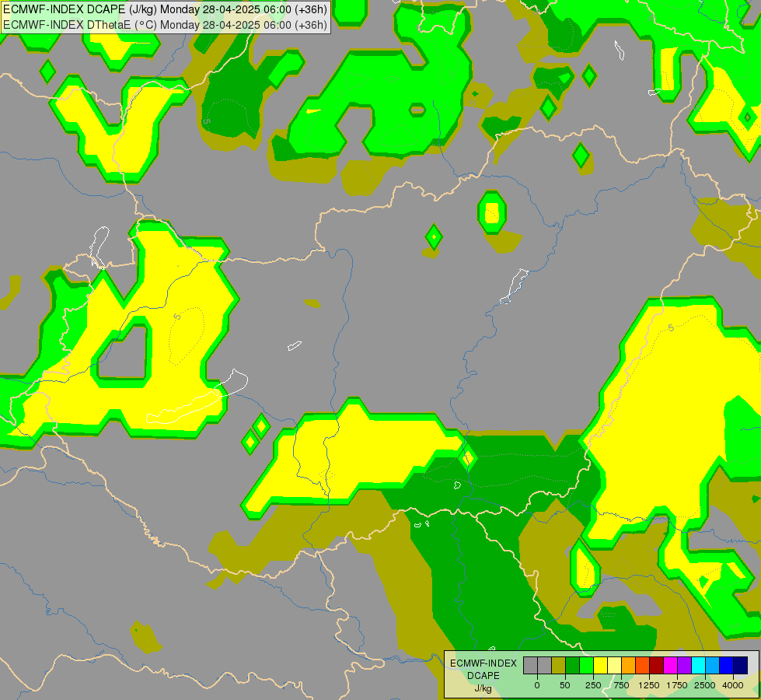Viewport: 761px width, 700px height.
Task: Click the light blue legend swatch
Action: [x=713, y=665]
